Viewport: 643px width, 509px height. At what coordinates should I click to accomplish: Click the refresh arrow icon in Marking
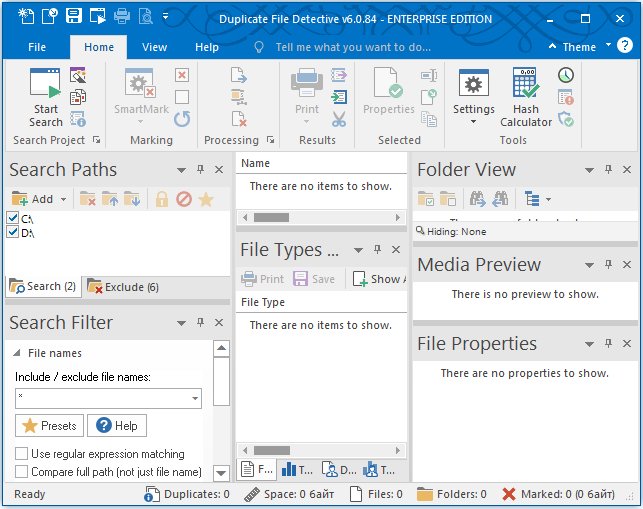tap(182, 119)
